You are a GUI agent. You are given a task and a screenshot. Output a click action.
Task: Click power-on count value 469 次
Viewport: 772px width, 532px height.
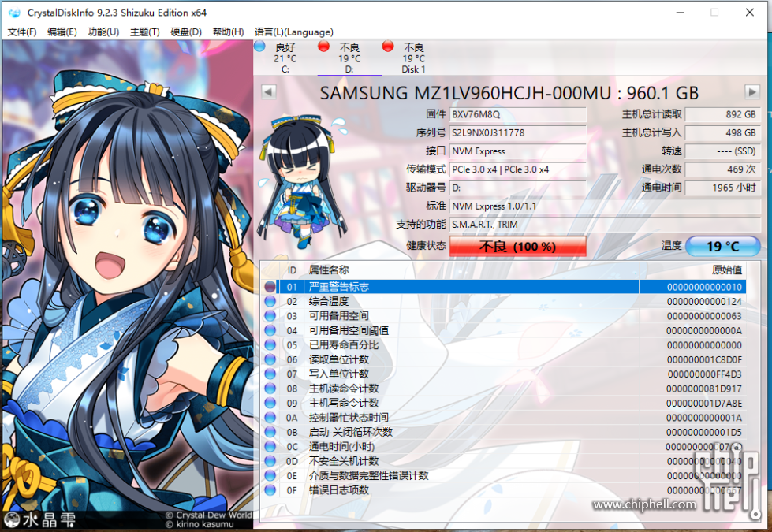pos(723,169)
